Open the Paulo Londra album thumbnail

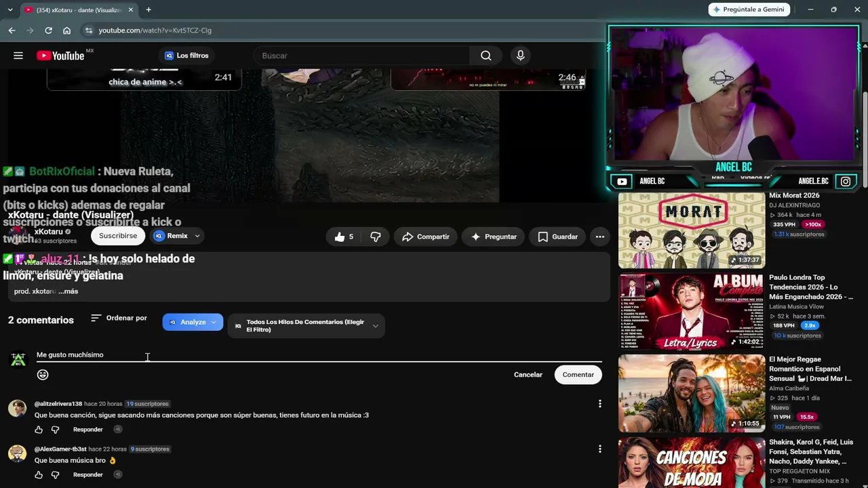[x=692, y=312]
